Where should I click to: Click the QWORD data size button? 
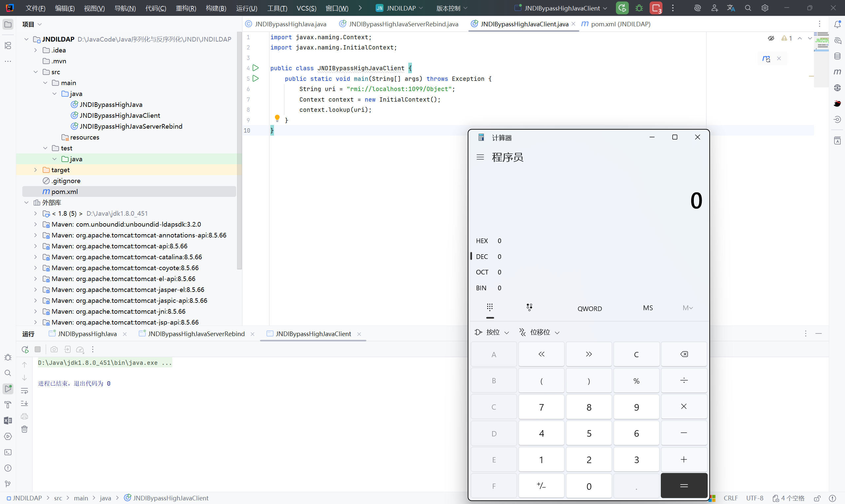(590, 308)
